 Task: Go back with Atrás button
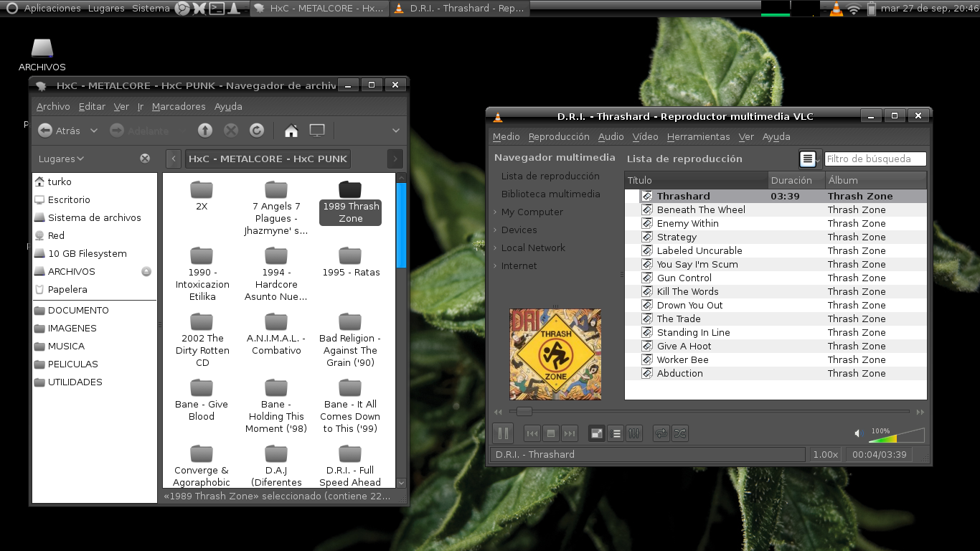click(x=60, y=131)
